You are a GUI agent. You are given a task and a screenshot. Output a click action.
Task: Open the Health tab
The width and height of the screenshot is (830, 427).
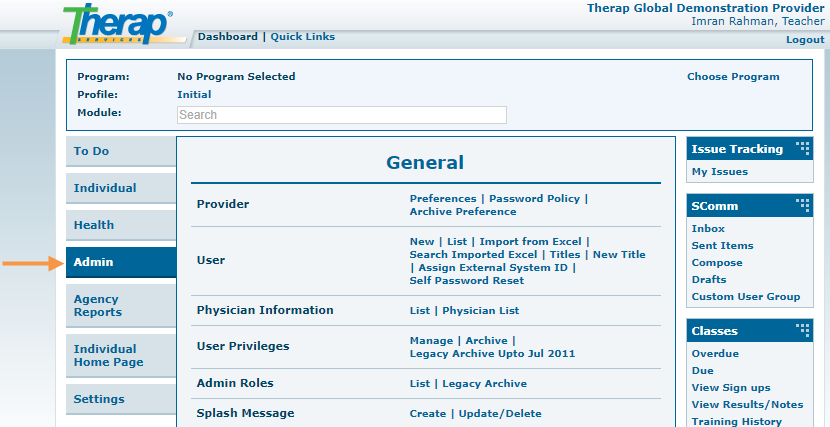point(121,225)
